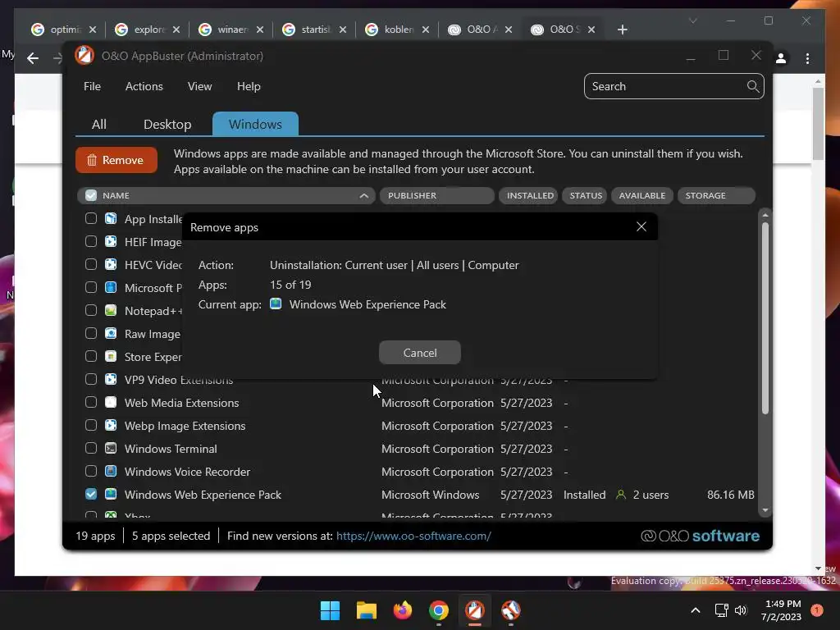Click the Windows Voice Recorder icon
The image size is (840, 630).
tap(111, 471)
